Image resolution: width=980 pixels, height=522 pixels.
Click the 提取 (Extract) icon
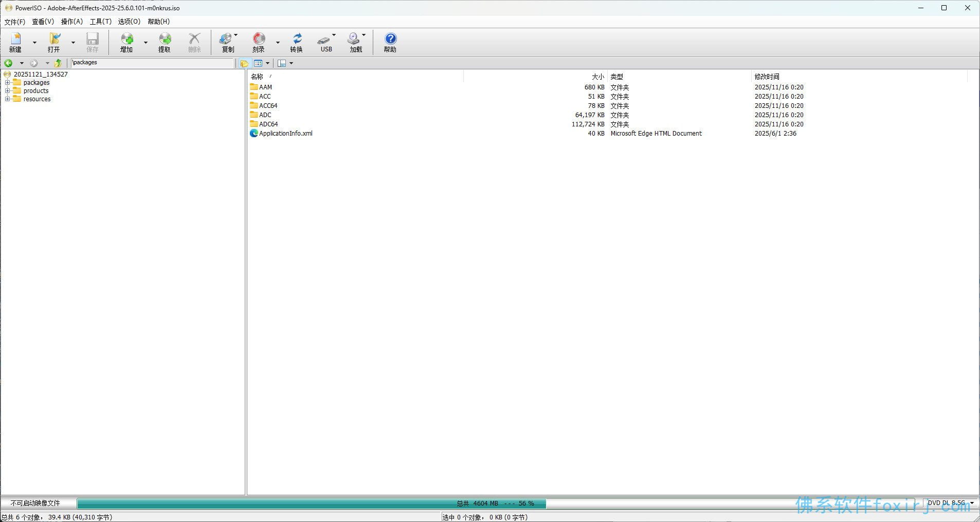[x=165, y=42]
